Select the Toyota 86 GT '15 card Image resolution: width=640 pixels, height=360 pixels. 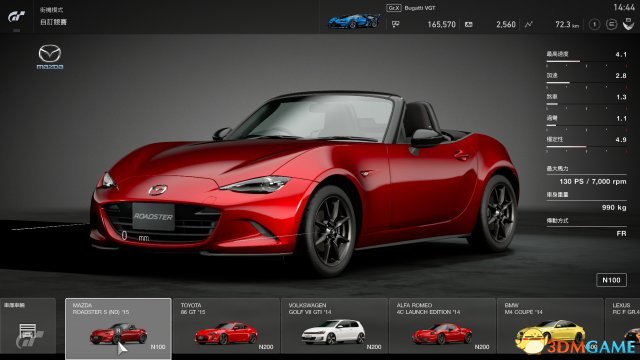click(x=227, y=326)
